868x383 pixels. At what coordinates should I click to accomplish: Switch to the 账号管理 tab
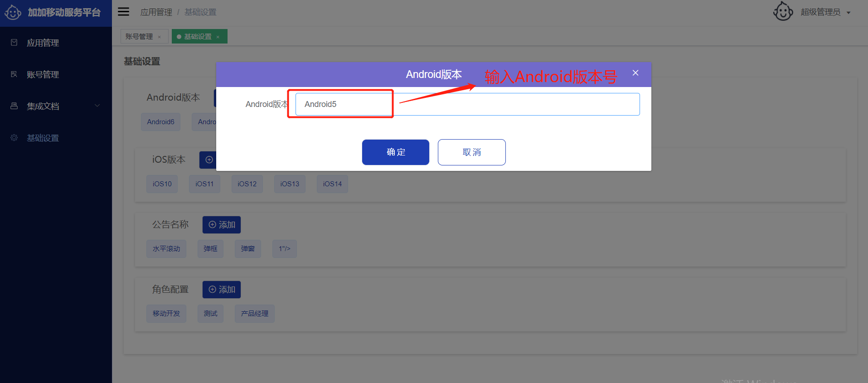pos(139,37)
